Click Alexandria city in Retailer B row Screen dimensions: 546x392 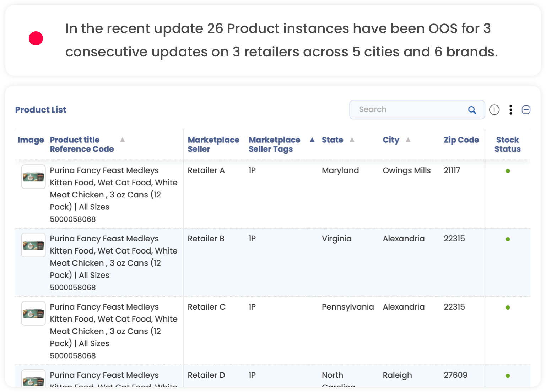404,239
